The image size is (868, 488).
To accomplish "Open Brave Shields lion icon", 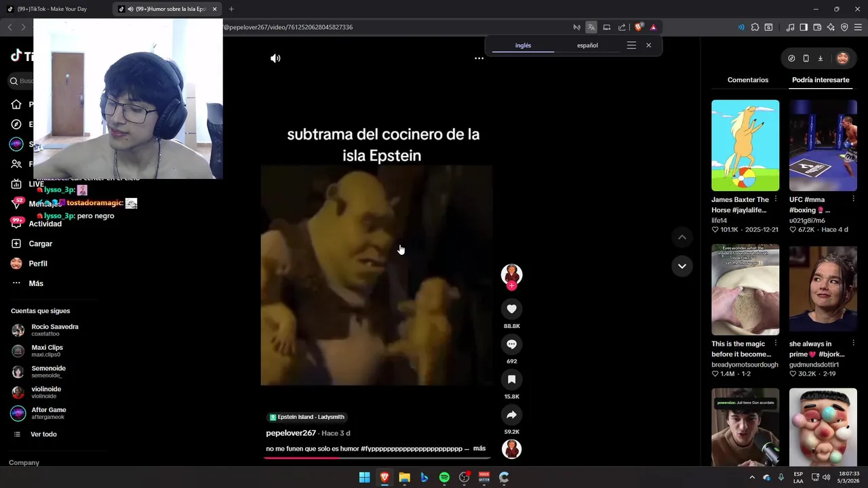I will pos(639,27).
